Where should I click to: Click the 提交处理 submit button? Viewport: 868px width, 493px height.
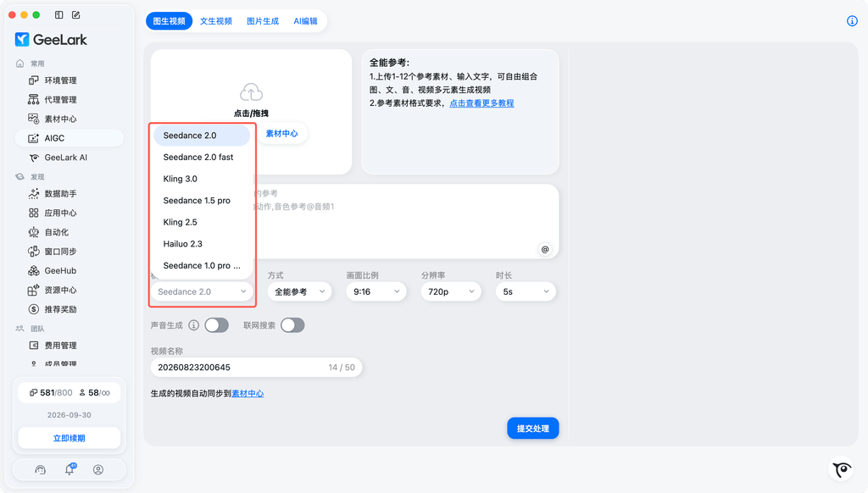[533, 429]
